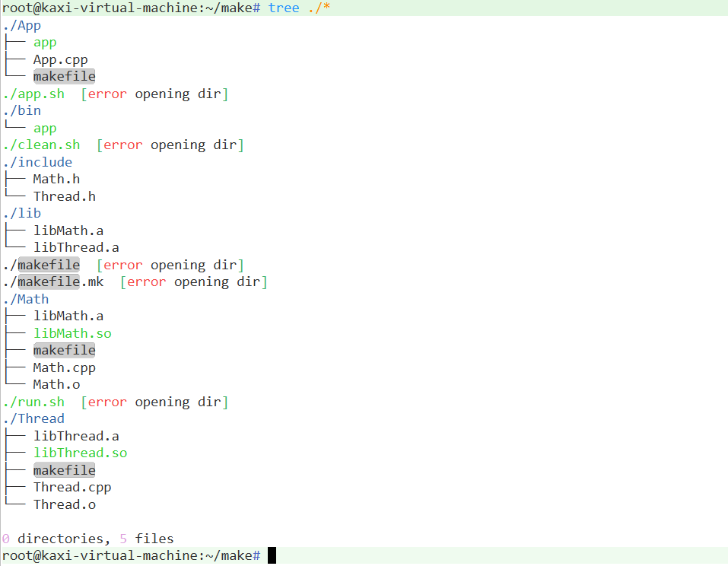Click '[error opening dir]' next to ./run.sh
Screen dimensions: 728x566
point(154,402)
